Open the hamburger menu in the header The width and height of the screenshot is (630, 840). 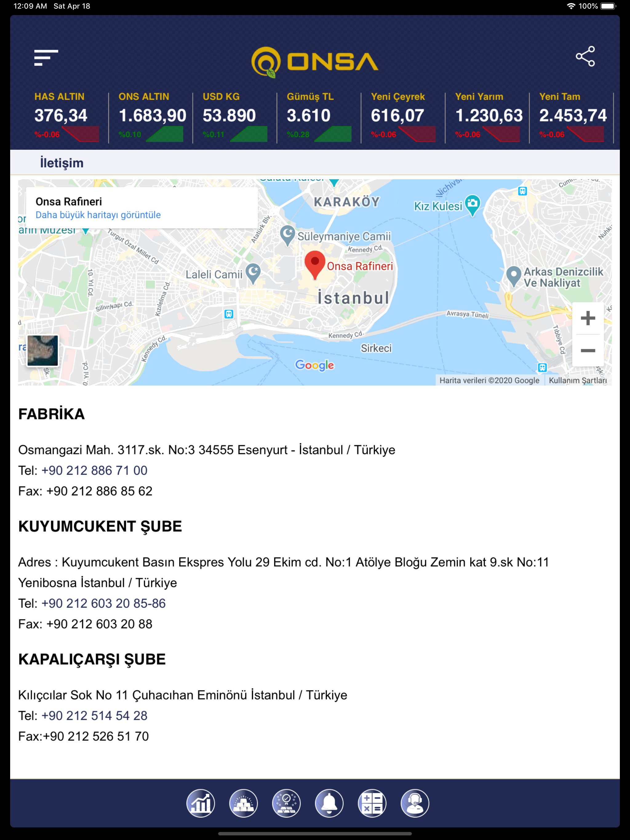pyautogui.click(x=46, y=58)
